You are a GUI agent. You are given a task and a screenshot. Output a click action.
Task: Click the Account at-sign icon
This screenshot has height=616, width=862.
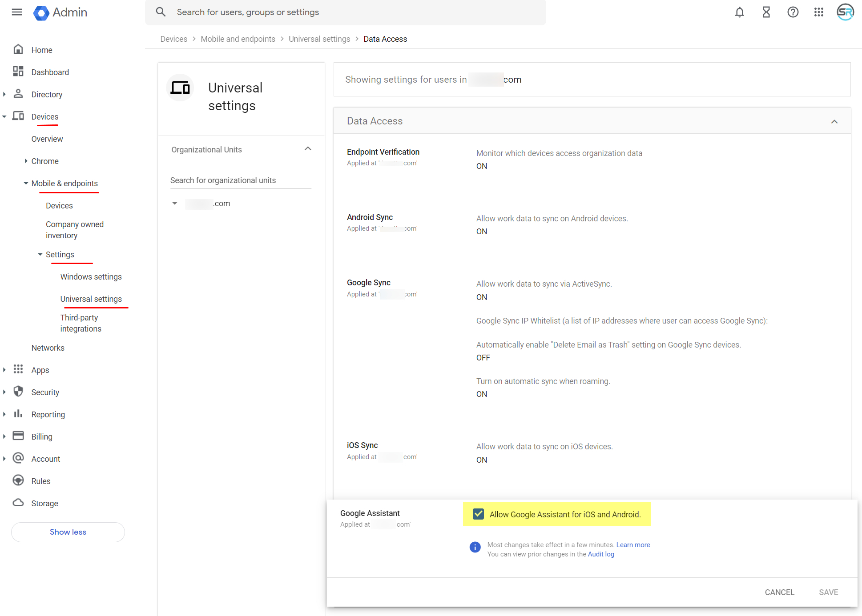click(x=18, y=458)
